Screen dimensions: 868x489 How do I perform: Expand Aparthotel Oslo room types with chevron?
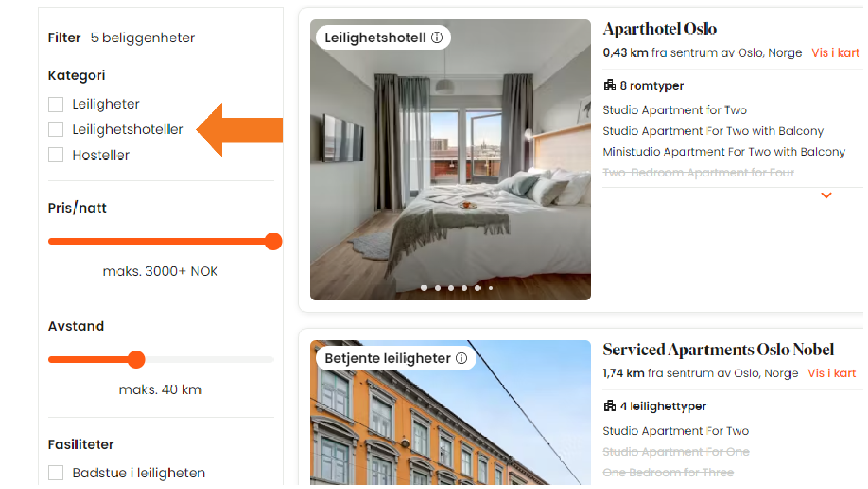[x=826, y=195]
